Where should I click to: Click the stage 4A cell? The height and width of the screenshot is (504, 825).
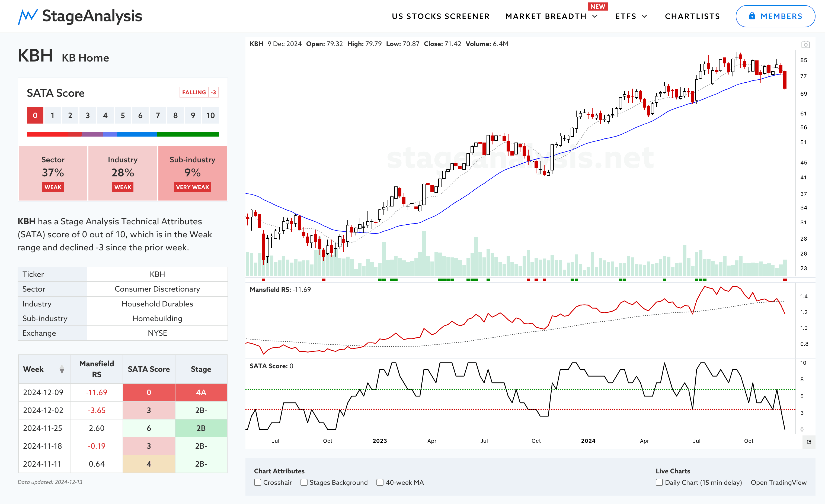pos(201,392)
